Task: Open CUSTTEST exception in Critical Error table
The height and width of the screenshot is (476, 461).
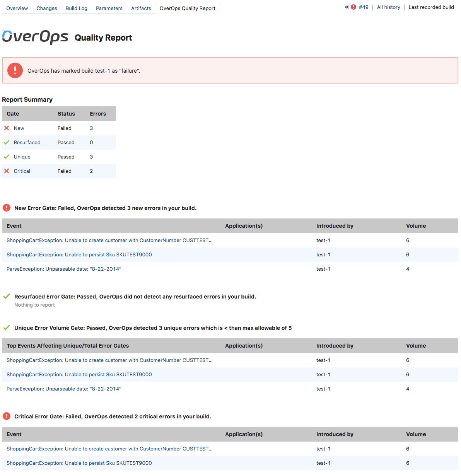Action: (109, 449)
